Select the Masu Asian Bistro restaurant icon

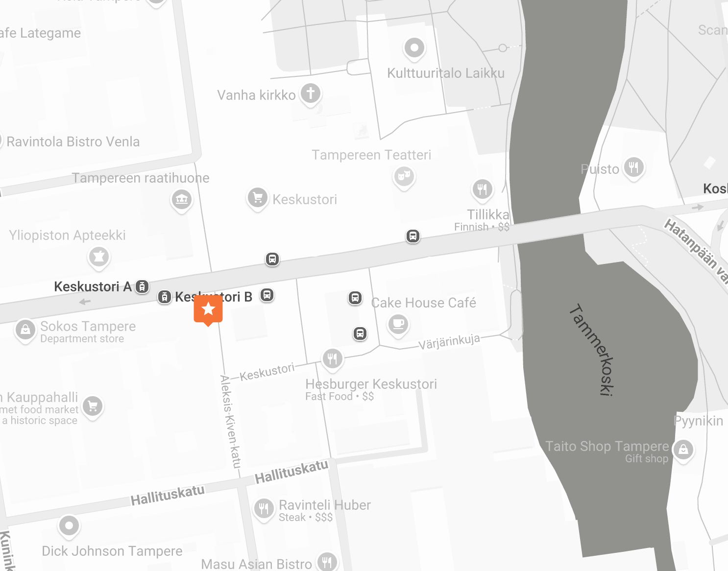(327, 562)
